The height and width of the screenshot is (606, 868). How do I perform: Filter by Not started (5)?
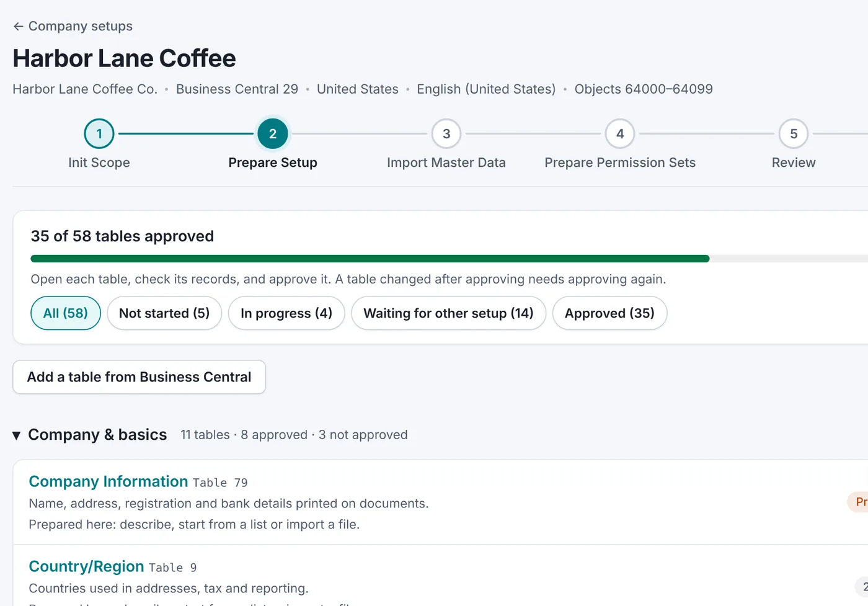[x=164, y=313]
